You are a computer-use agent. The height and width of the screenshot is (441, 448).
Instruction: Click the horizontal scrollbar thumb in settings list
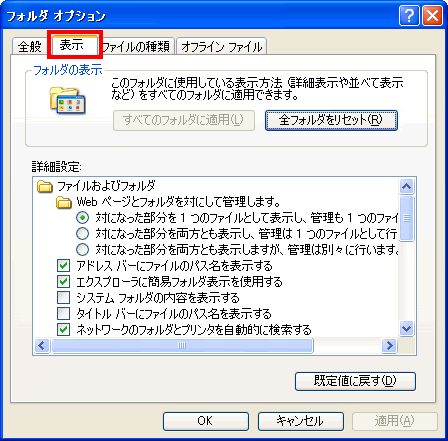(x=182, y=345)
